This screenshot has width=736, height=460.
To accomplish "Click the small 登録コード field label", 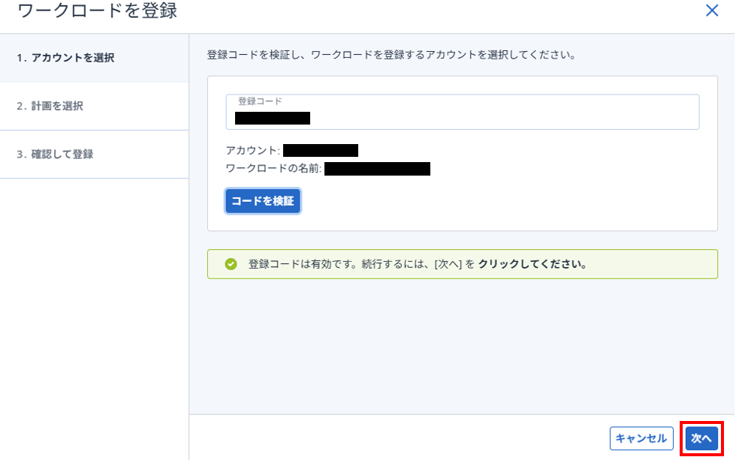I will point(260,102).
